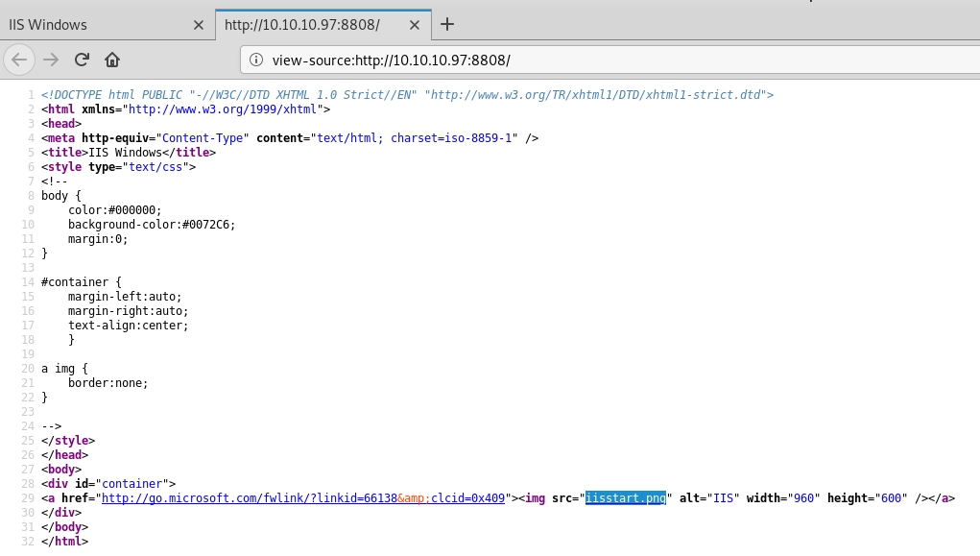Click the margin-left:auto; line
Image resolution: width=980 pixels, height=556 pixels.
coord(125,297)
